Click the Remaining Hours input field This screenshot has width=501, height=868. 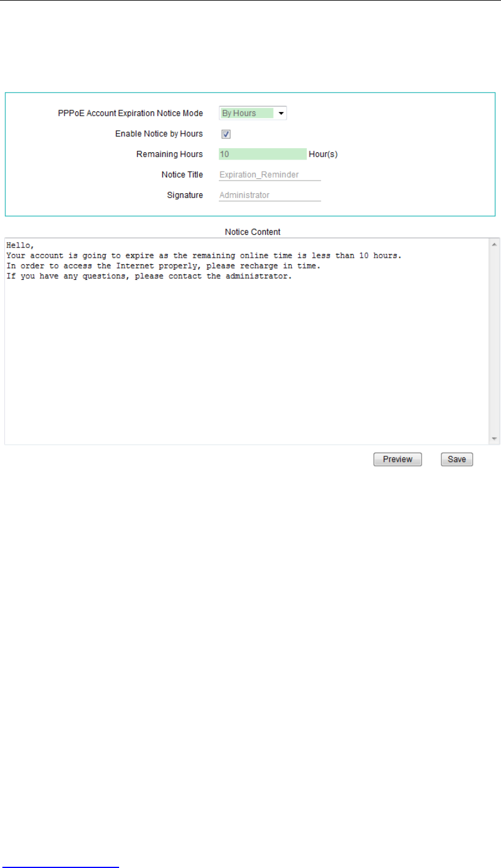click(x=263, y=154)
